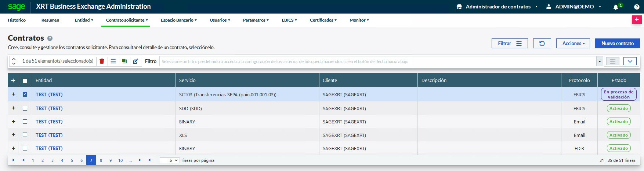
Task: Expand the XLS contract row details
Action: [x=14, y=135]
